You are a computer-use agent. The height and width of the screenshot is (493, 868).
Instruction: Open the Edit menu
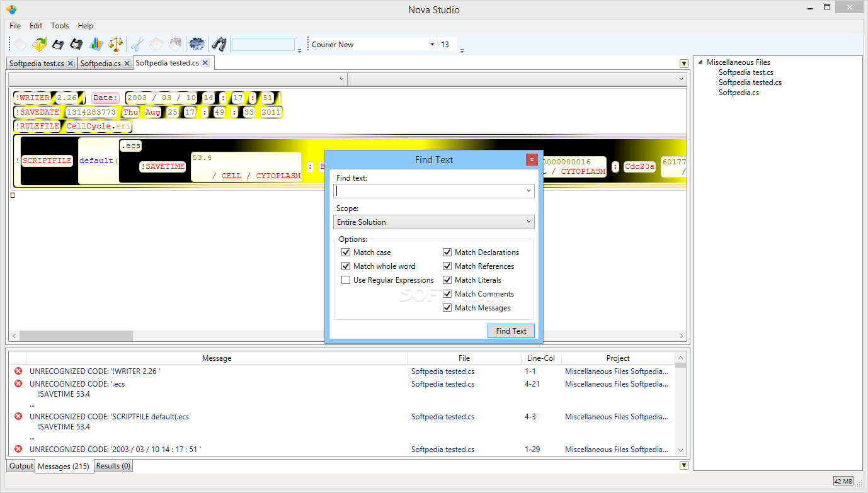[x=36, y=26]
